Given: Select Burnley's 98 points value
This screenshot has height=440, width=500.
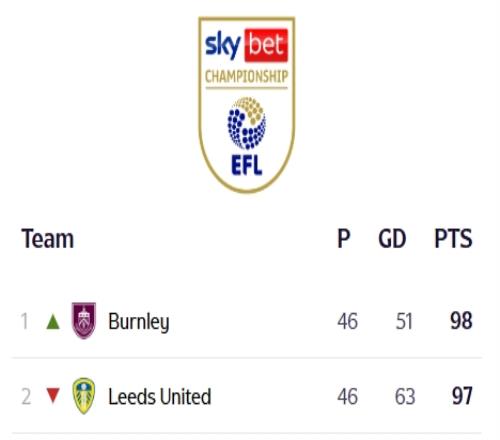Looking at the screenshot, I should click(461, 321).
